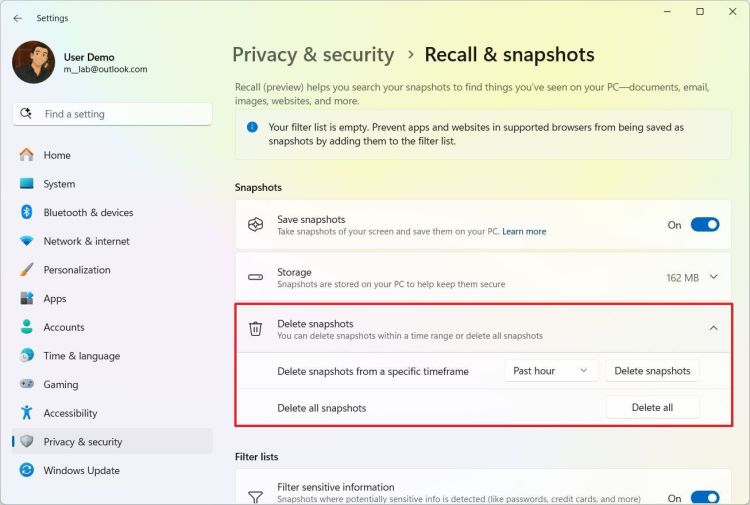Screen dimensions: 750x505
Task: Click the Privacy & security breadcrumb
Action: 313,55
